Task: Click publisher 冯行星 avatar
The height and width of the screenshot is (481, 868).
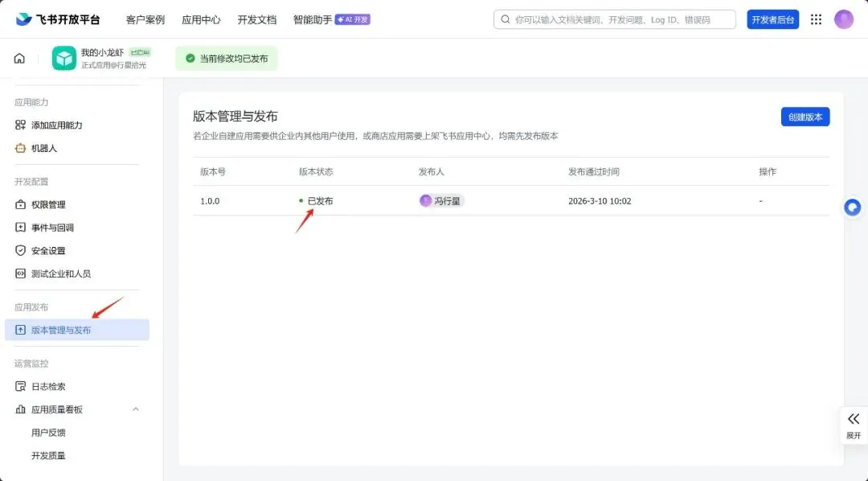Action: click(x=425, y=200)
